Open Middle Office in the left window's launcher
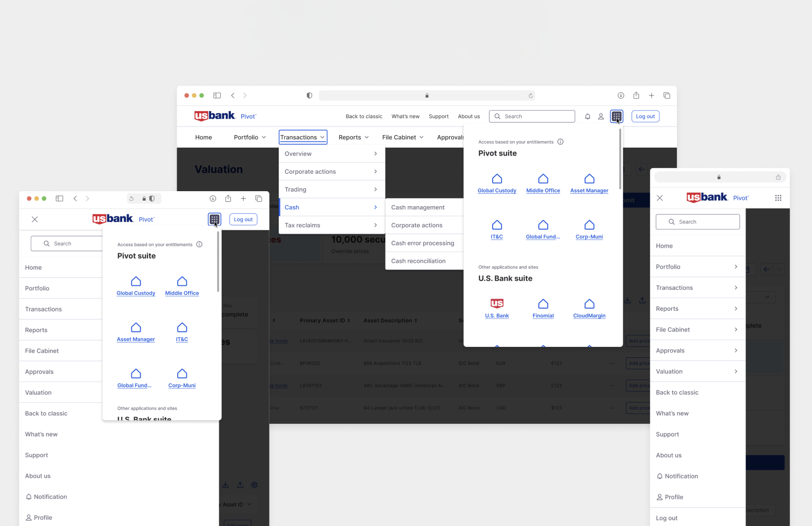The image size is (812, 526). 182,286
